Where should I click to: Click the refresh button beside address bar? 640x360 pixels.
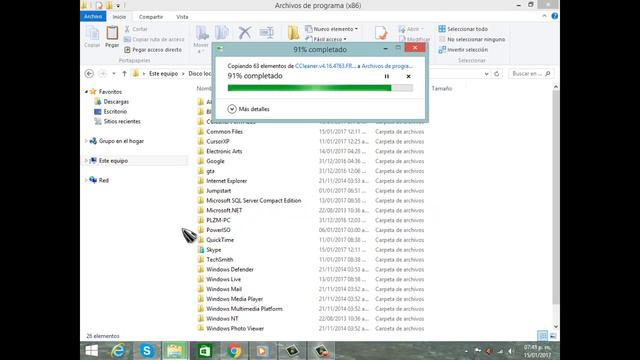click(x=497, y=74)
